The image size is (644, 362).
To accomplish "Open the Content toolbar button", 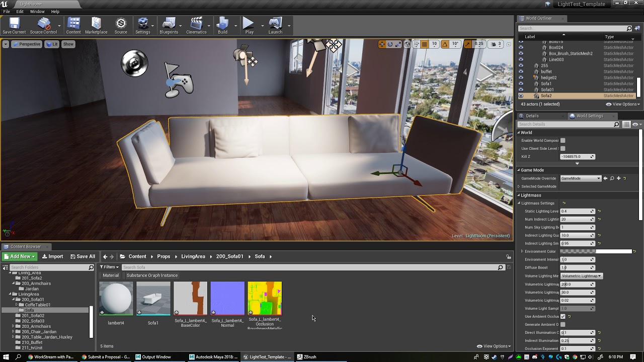I will (73, 26).
